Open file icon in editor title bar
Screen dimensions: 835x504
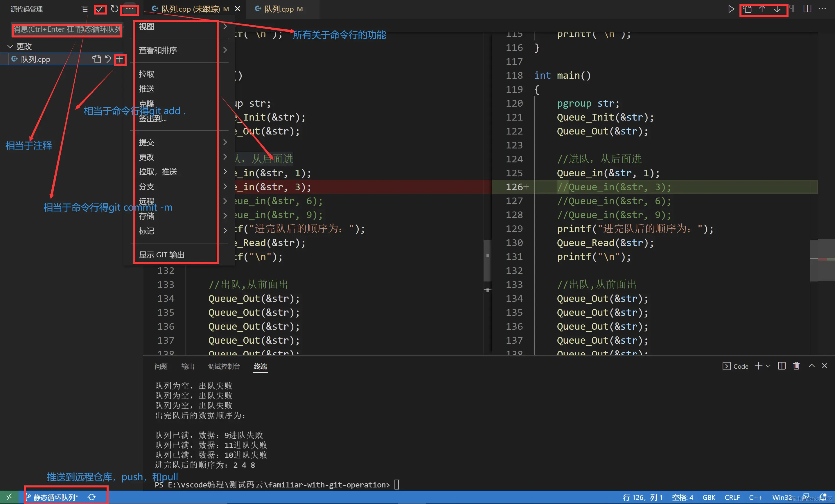point(748,9)
